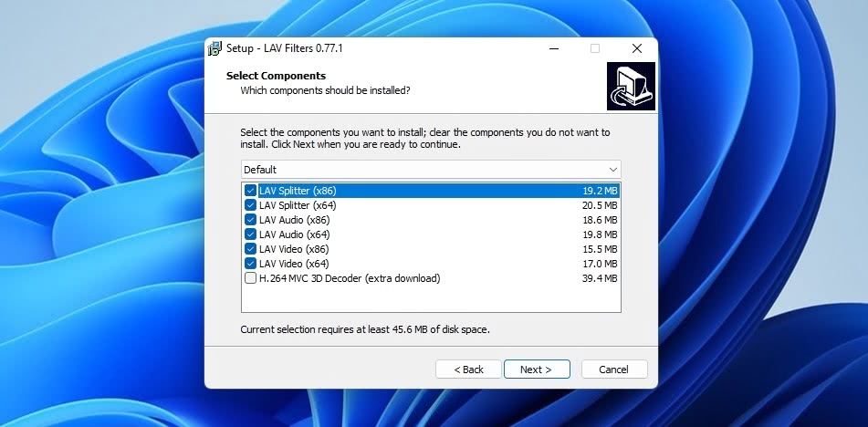Image resolution: width=868 pixels, height=427 pixels.
Task: Uncheck the LAV Video (x86) checkbox
Action: coord(250,249)
